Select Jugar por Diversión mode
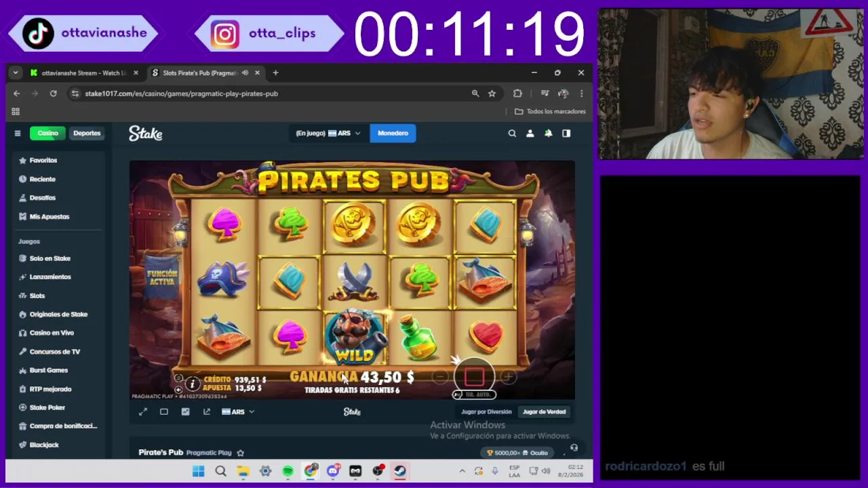The image size is (868, 488). coord(486,412)
